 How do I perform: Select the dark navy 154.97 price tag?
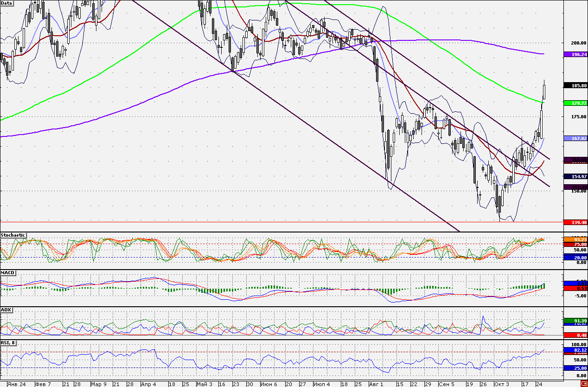(575, 176)
